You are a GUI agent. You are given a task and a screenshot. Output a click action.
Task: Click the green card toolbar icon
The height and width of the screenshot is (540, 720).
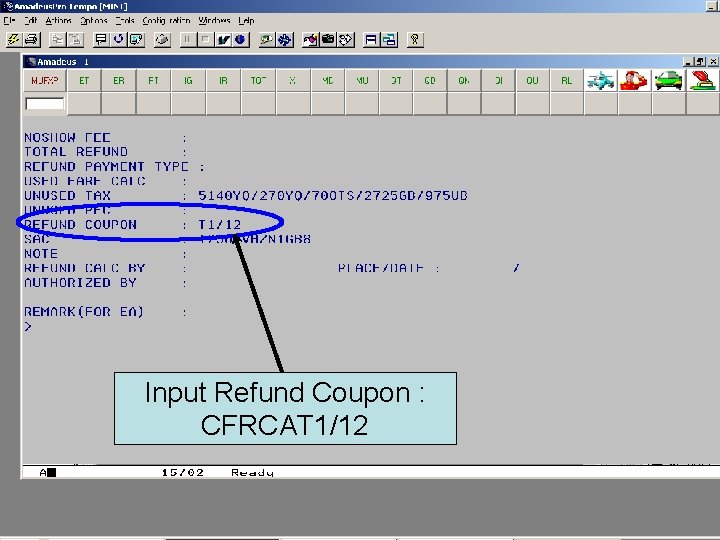point(266,39)
